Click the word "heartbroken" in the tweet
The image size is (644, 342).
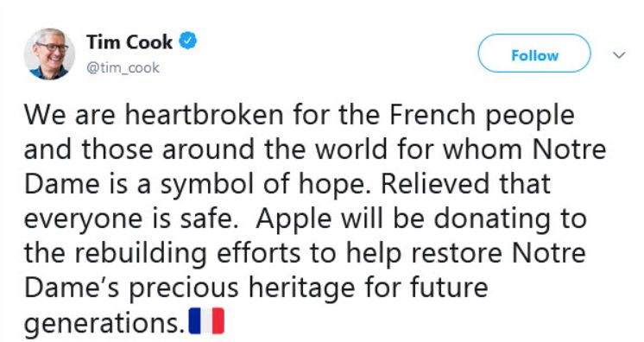click(x=204, y=114)
